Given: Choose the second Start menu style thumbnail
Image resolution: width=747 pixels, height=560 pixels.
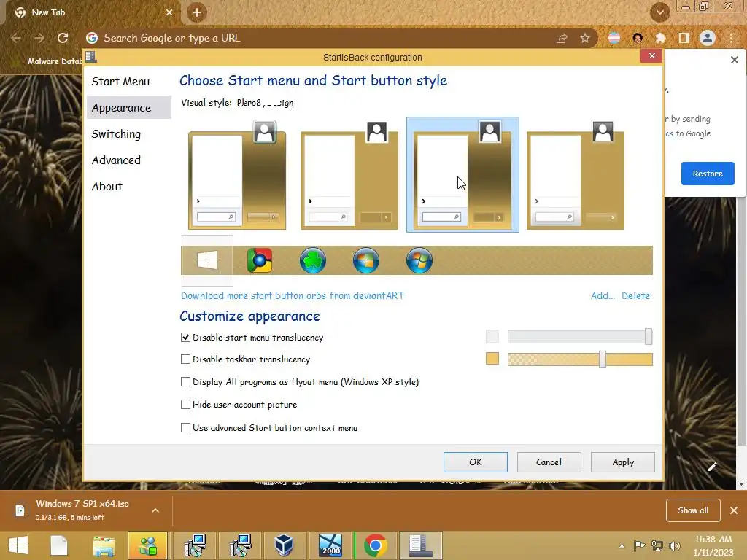Looking at the screenshot, I should coord(349,175).
